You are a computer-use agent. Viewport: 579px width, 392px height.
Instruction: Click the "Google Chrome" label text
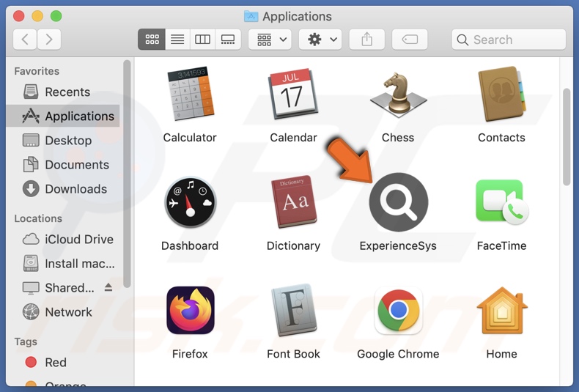point(398,354)
